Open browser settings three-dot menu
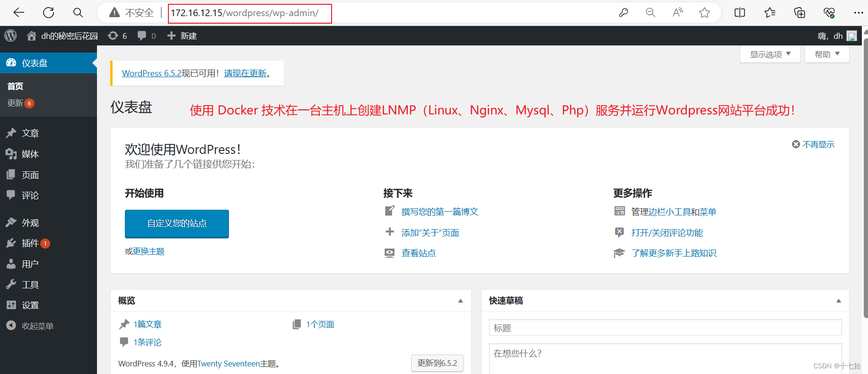The height and width of the screenshot is (374, 868). [x=859, y=13]
